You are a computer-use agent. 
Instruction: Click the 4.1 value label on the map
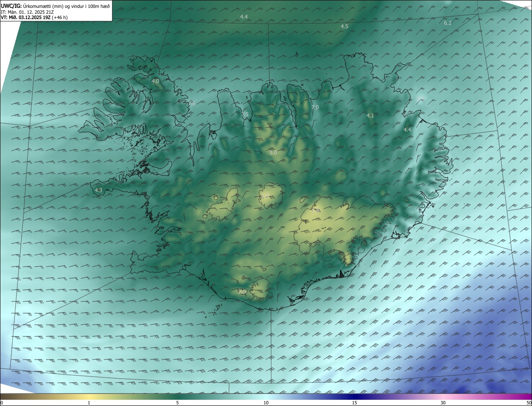pos(370,116)
